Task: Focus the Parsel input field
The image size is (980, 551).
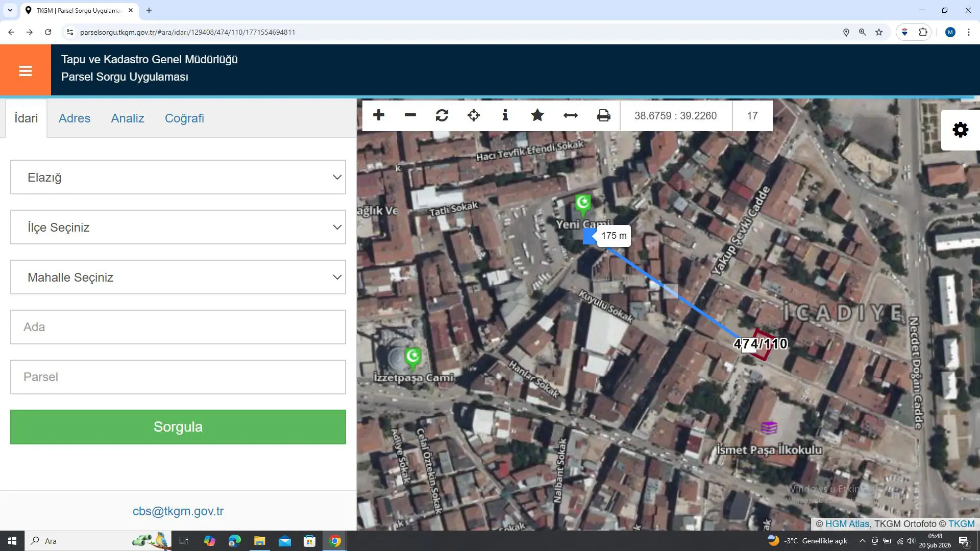Action: 178,377
